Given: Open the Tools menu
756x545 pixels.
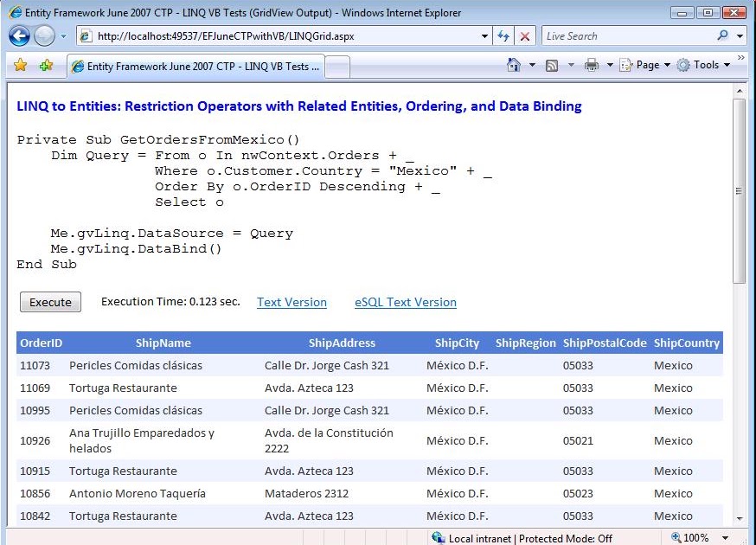Looking at the screenshot, I should point(703,65).
